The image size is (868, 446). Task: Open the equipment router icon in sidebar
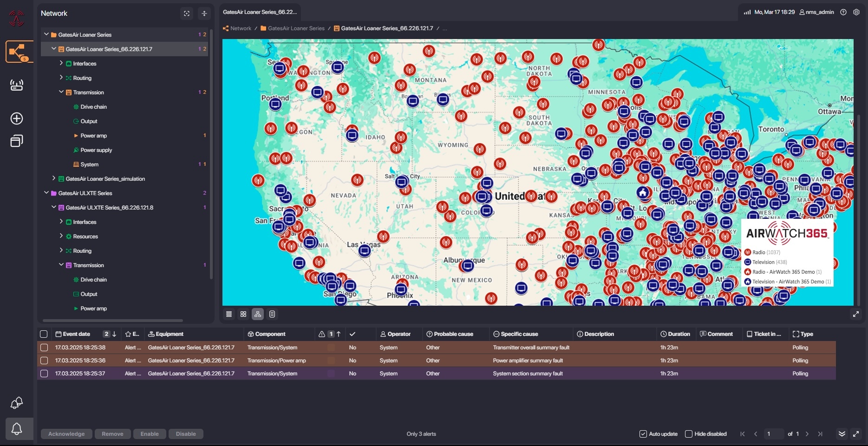(17, 85)
